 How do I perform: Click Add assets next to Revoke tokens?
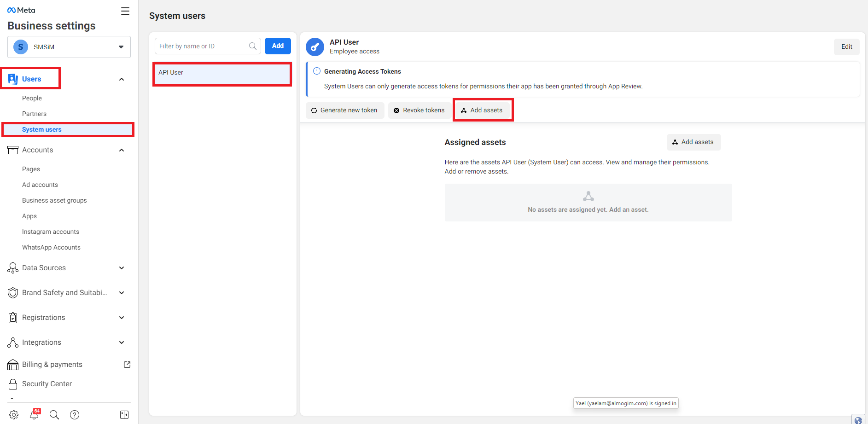coord(482,110)
